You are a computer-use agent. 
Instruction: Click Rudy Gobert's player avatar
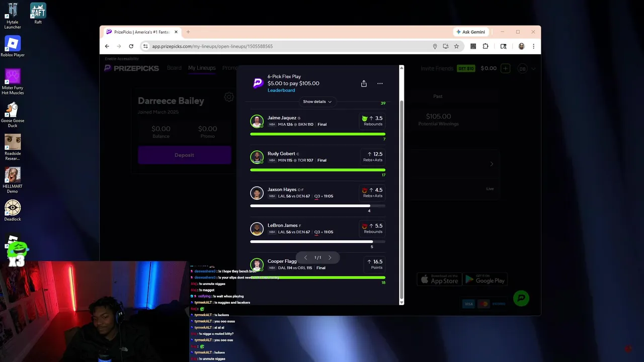coord(257,157)
